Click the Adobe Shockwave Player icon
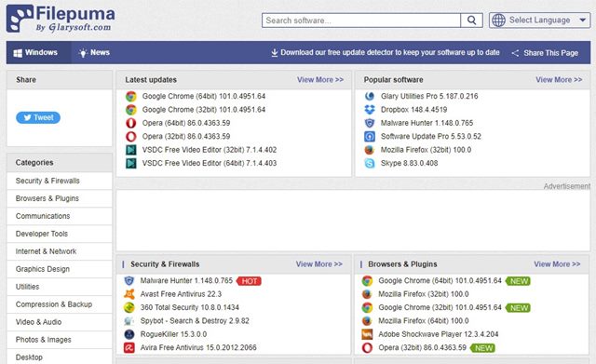The image size is (596, 364). (x=367, y=334)
